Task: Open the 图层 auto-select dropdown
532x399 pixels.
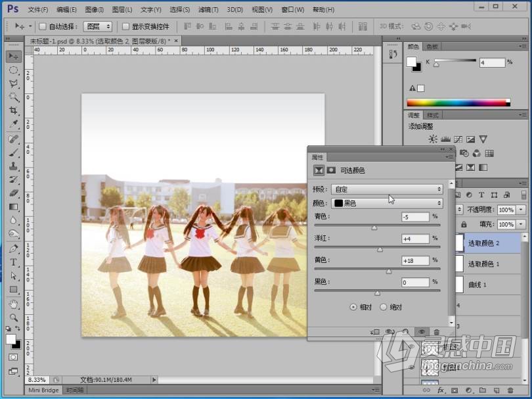Action: 98,26
